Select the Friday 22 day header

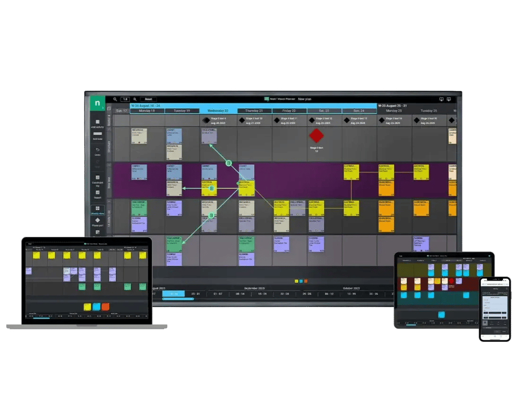pos(289,111)
